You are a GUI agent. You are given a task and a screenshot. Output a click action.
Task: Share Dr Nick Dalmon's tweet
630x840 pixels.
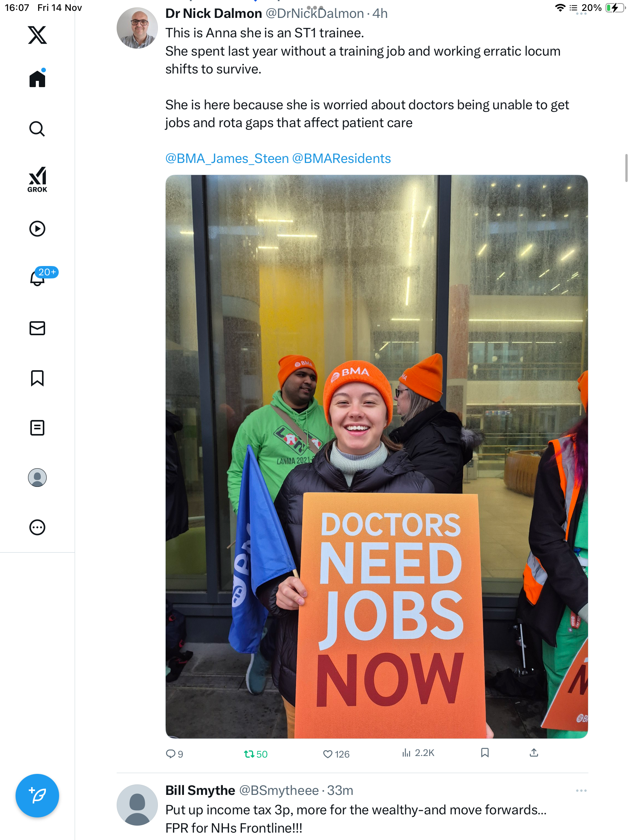click(x=534, y=753)
